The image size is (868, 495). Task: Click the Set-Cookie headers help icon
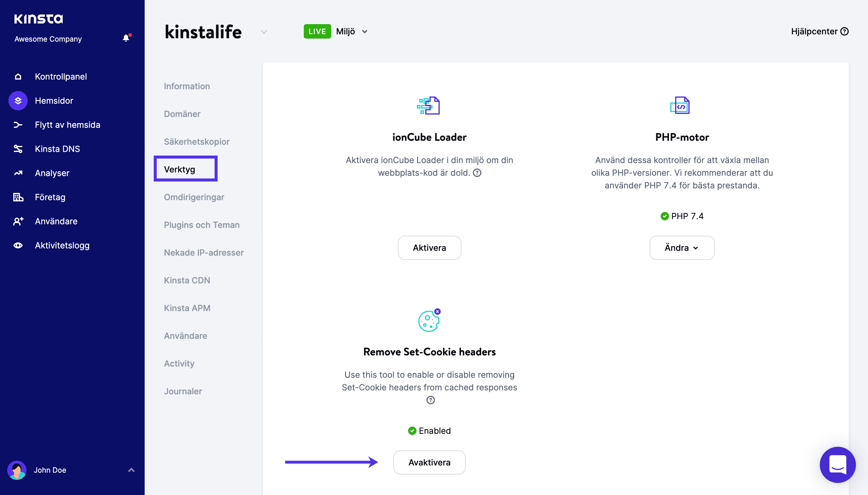[430, 400]
